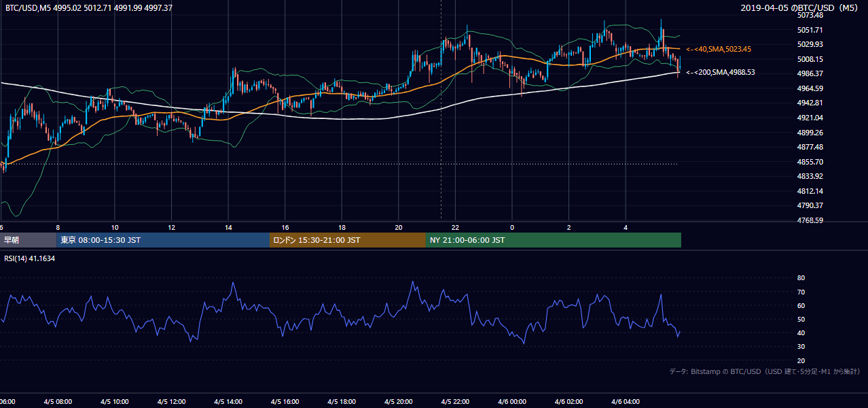Select the 早朝 session bar
The height and width of the screenshot is (408, 868).
click(28, 240)
